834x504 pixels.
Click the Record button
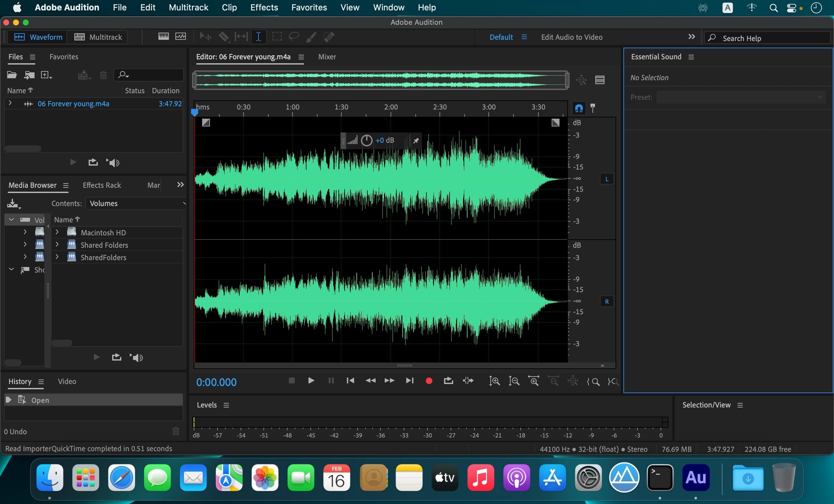[428, 381]
